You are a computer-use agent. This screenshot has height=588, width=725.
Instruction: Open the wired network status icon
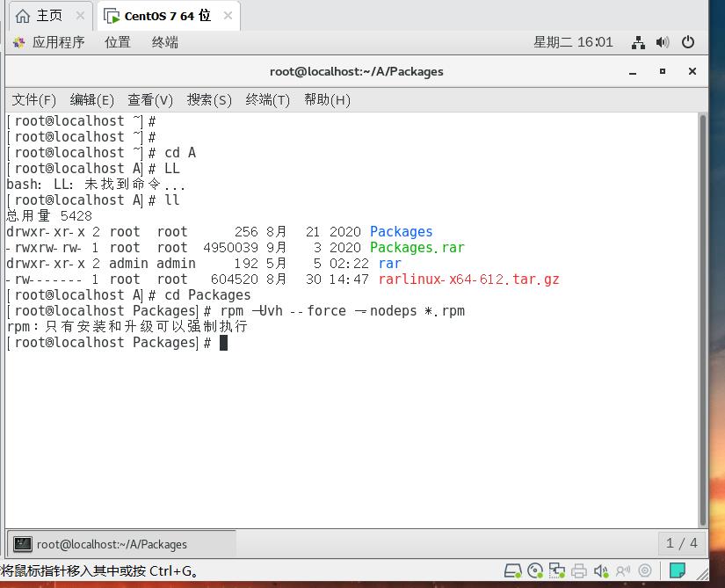click(639, 42)
